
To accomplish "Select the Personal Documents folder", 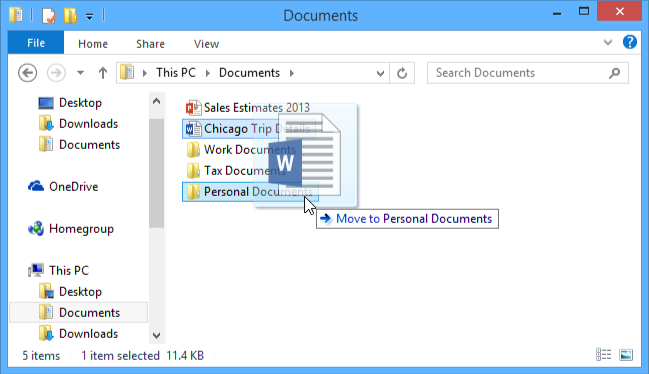I will 250,192.
